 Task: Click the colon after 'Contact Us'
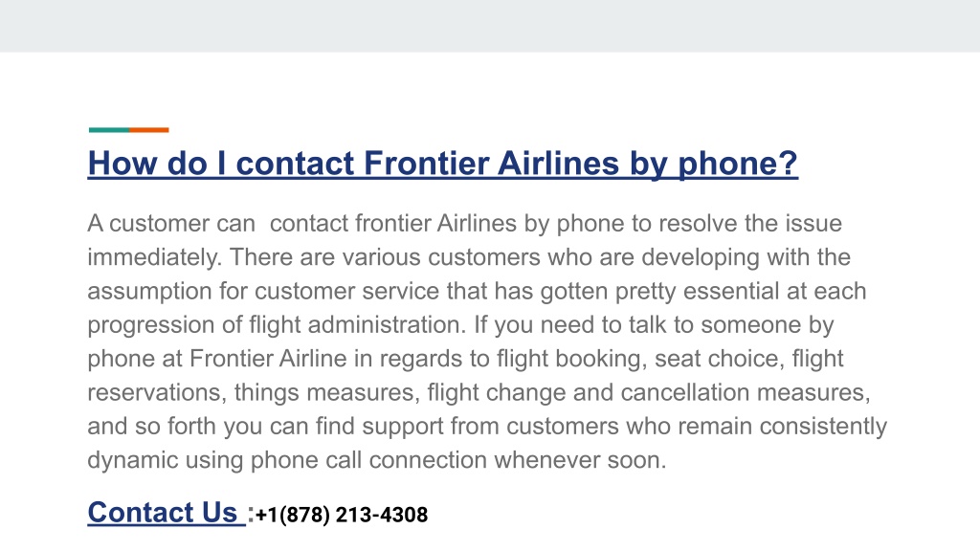pyautogui.click(x=251, y=515)
